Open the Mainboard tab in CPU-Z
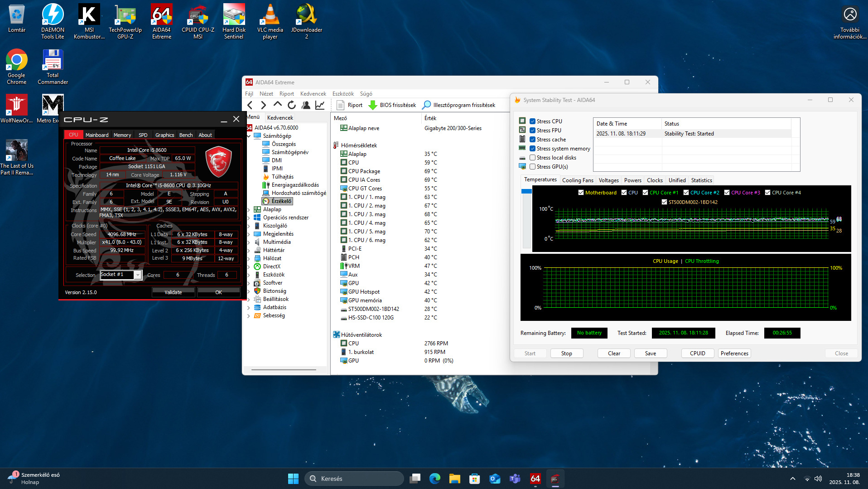This screenshot has height=489, width=868. click(x=97, y=135)
